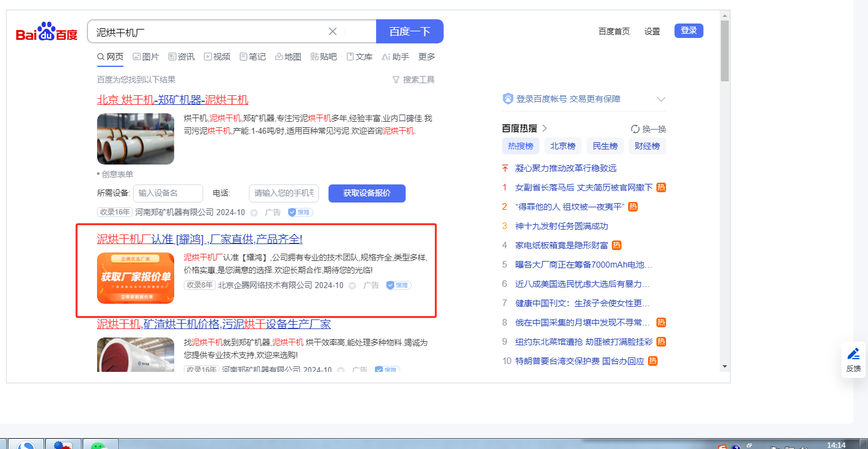Click 保障 shield badge in 耀鸿 ad

coord(398,285)
